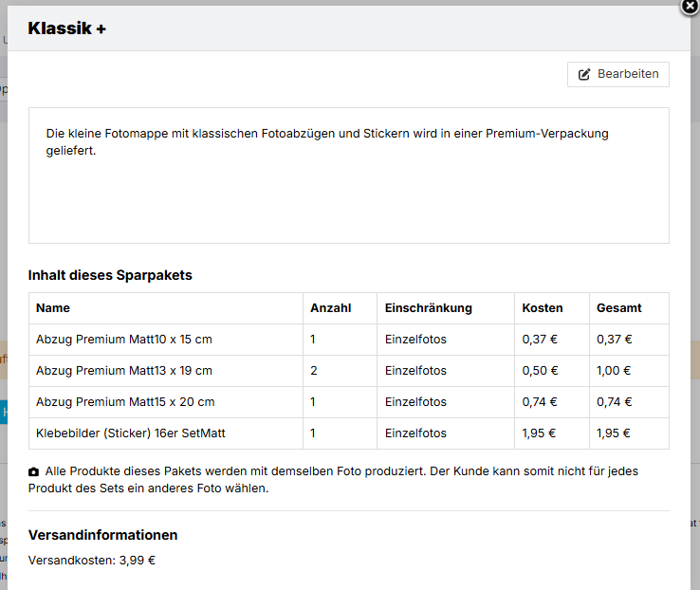Click Einzelfotos in Matt10 x 15 row

coord(415,340)
